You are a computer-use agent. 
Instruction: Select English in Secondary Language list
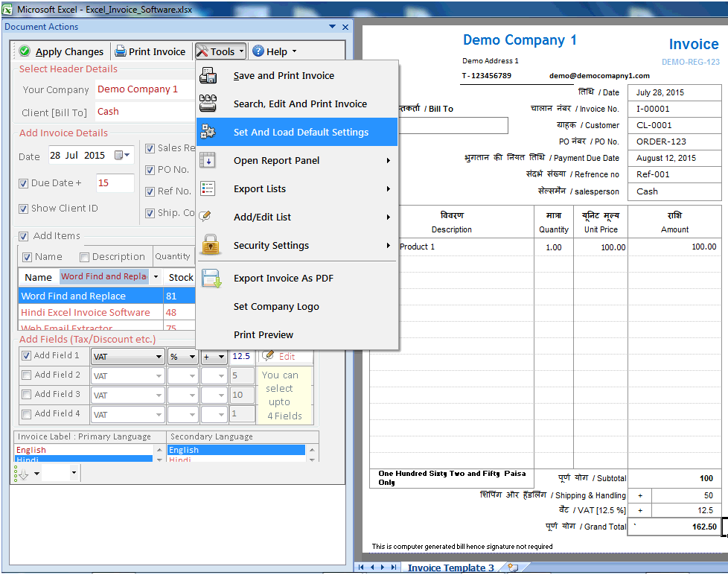[x=236, y=450]
